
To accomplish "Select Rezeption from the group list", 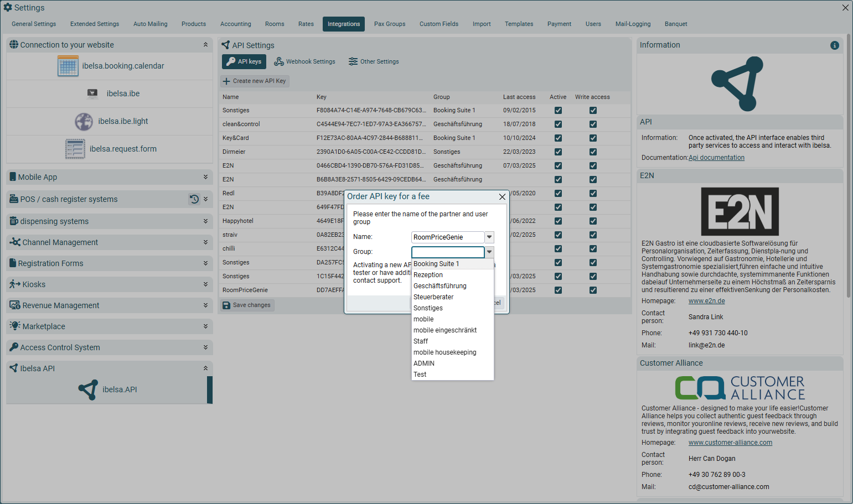I will [x=453, y=275].
